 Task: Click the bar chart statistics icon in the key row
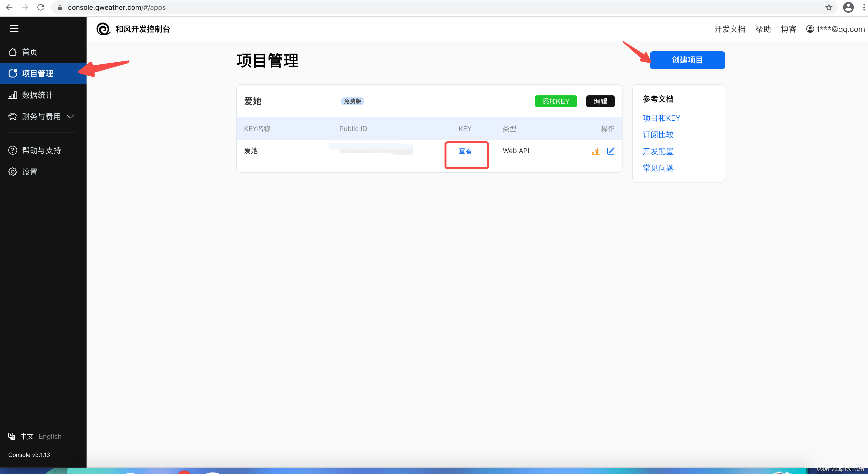click(x=595, y=151)
